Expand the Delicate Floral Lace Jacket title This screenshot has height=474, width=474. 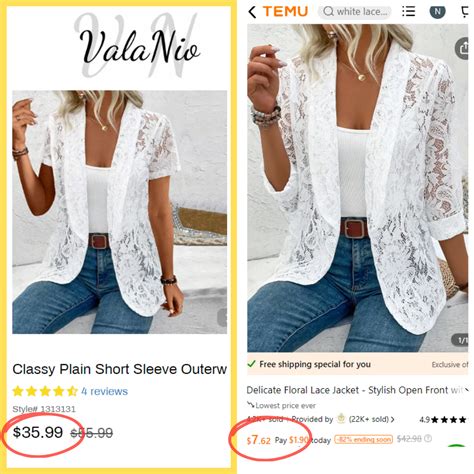[467, 390]
